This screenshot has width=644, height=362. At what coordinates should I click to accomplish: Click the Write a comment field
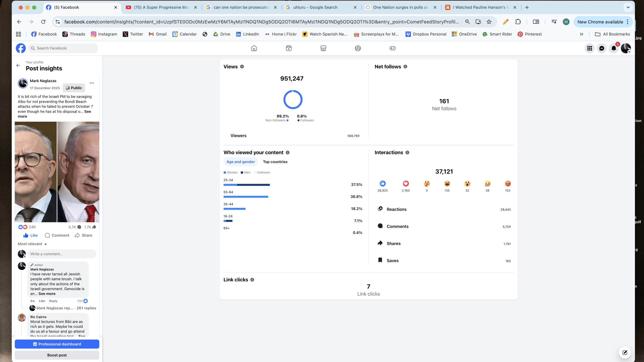(62, 254)
